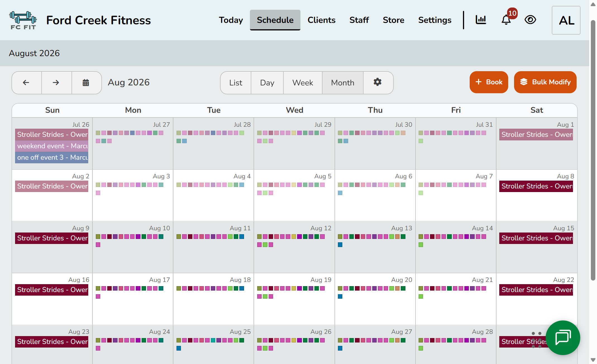The width and height of the screenshot is (597, 364).
Task: Open the weekend event on Jul 26
Action: tap(52, 146)
